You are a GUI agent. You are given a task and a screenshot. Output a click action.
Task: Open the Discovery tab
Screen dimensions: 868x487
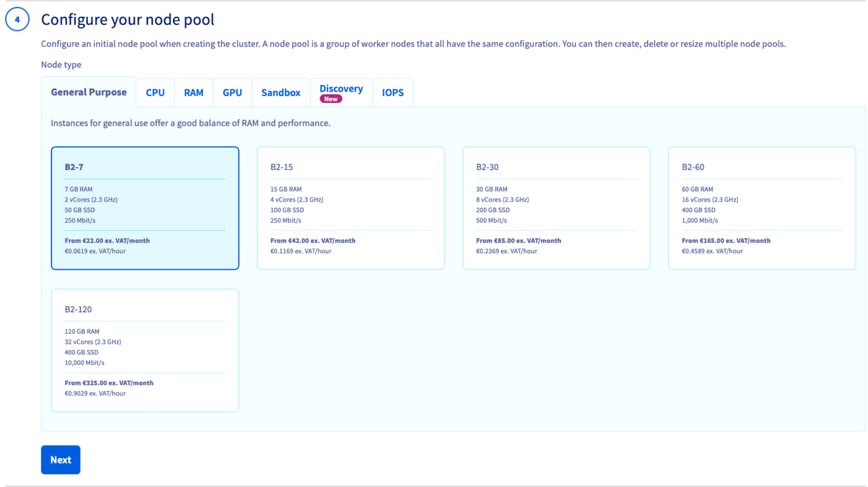[x=341, y=89]
